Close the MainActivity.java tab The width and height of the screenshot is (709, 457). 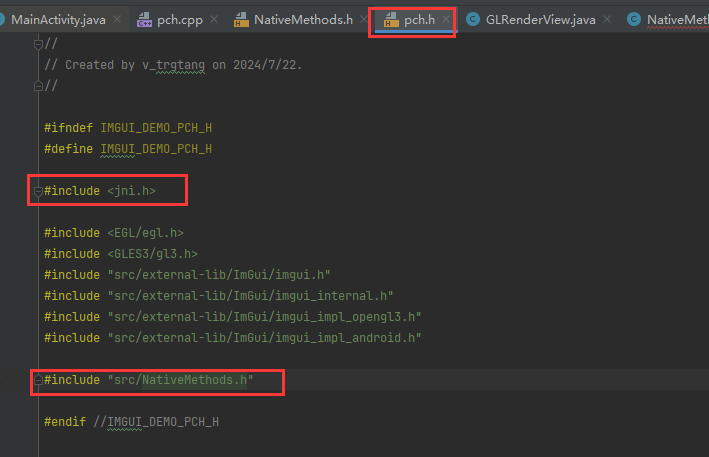(116, 20)
